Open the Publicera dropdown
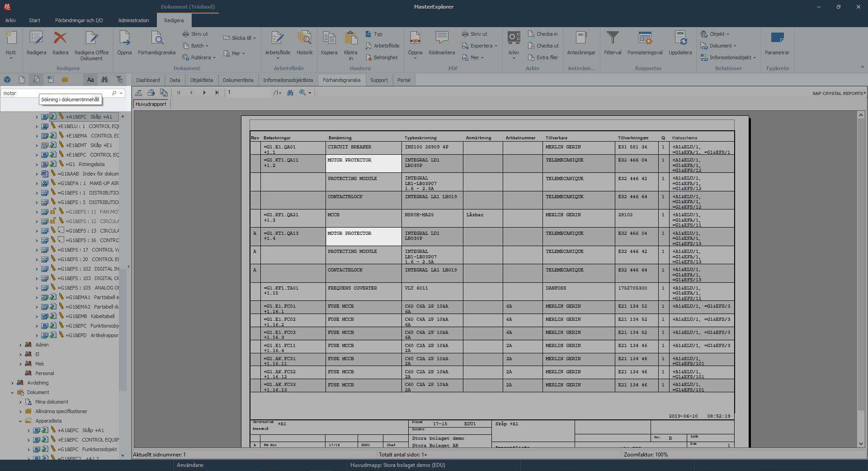 click(x=199, y=57)
